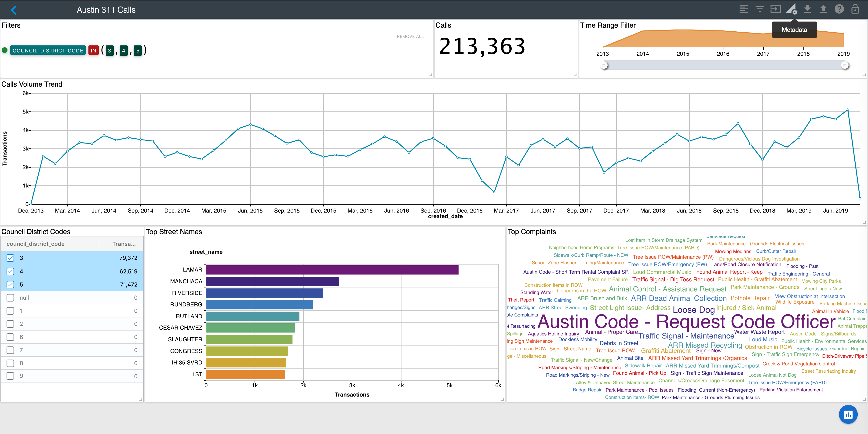Click the green filter status dot
The image size is (868, 434).
click(5, 50)
